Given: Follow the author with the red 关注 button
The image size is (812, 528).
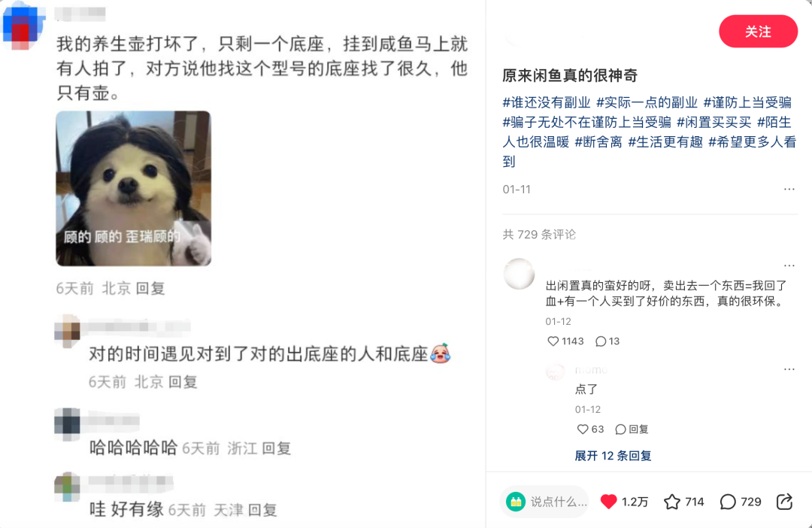Looking at the screenshot, I should (758, 32).
